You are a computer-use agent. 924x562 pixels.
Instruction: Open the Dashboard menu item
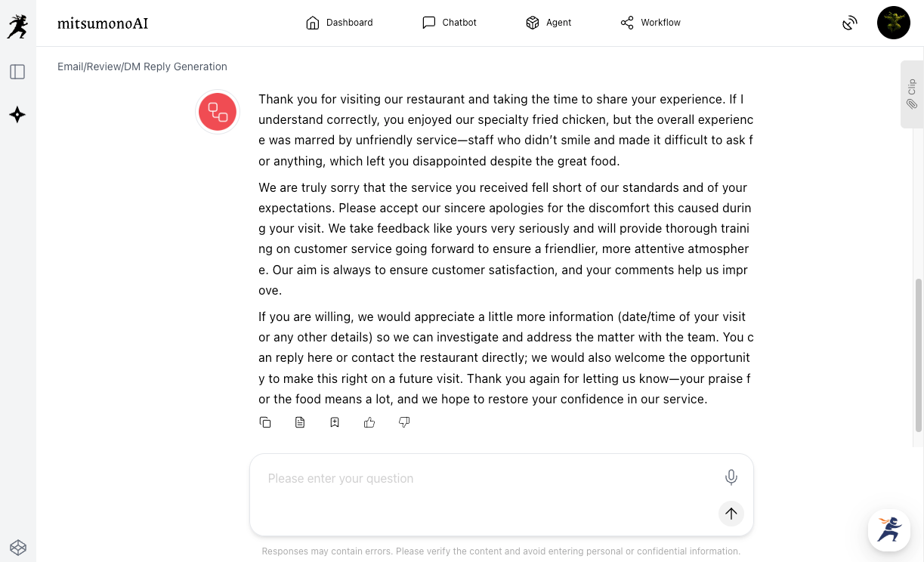click(x=339, y=23)
